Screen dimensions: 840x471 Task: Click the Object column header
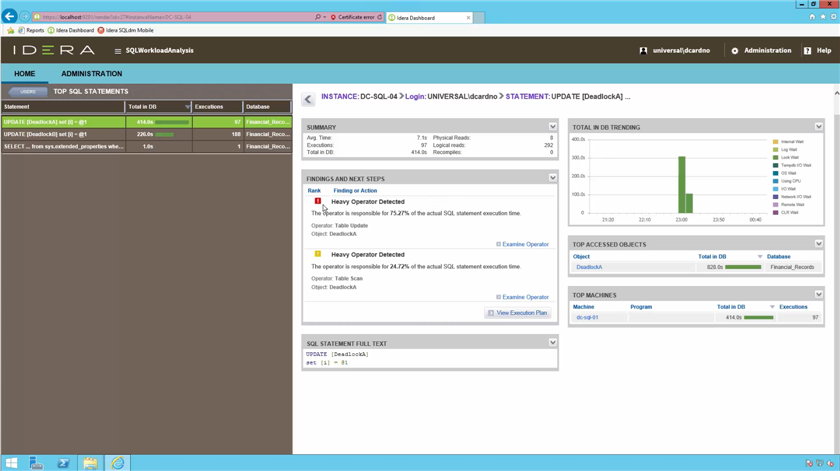(x=581, y=257)
